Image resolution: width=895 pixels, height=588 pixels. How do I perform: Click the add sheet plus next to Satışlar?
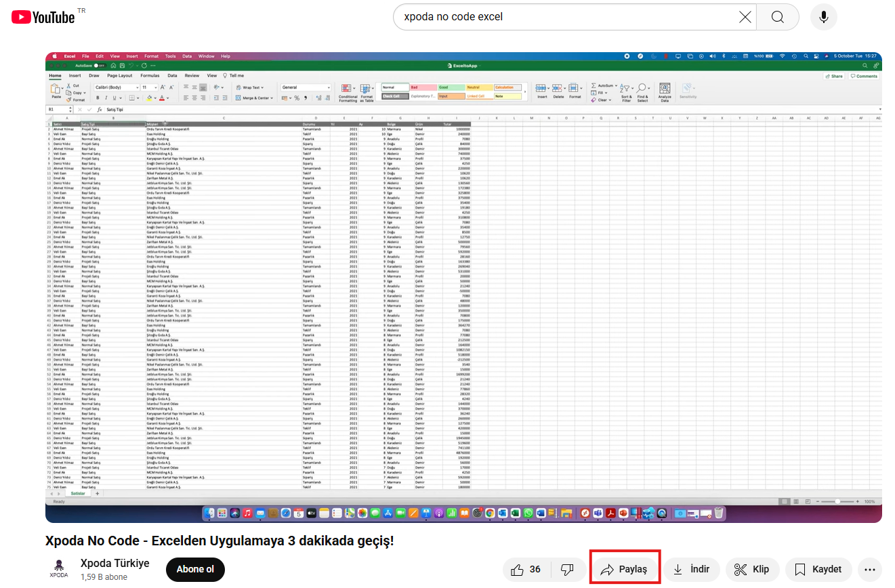point(98,493)
